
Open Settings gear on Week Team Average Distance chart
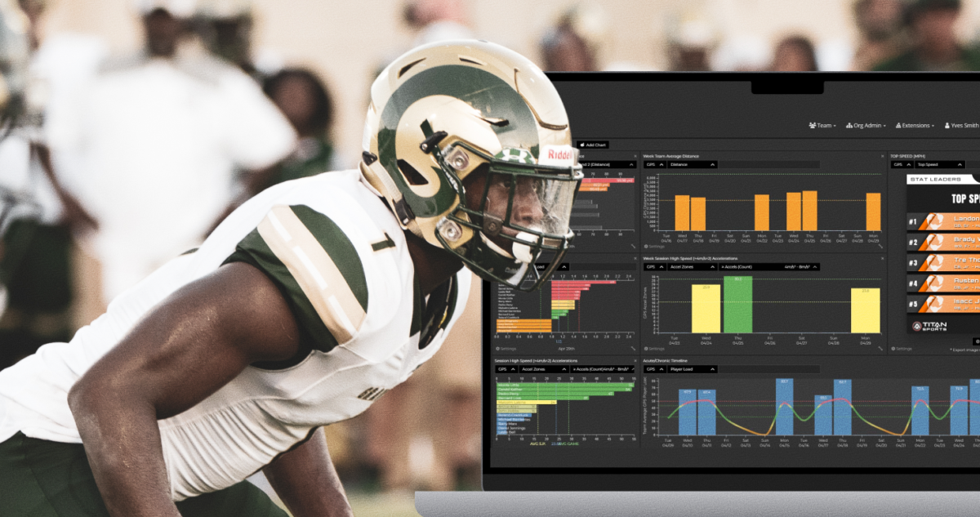(646, 246)
